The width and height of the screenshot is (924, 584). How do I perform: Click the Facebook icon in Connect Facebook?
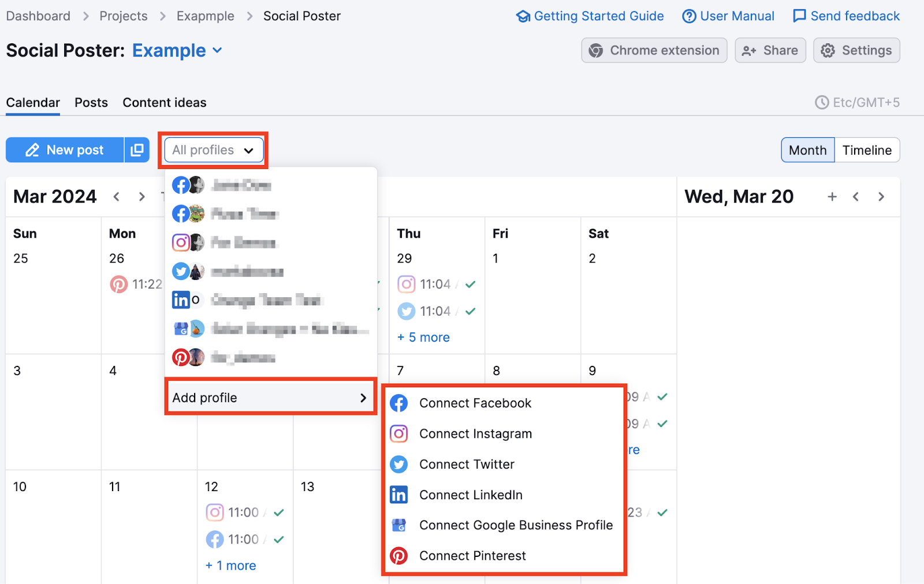click(398, 403)
